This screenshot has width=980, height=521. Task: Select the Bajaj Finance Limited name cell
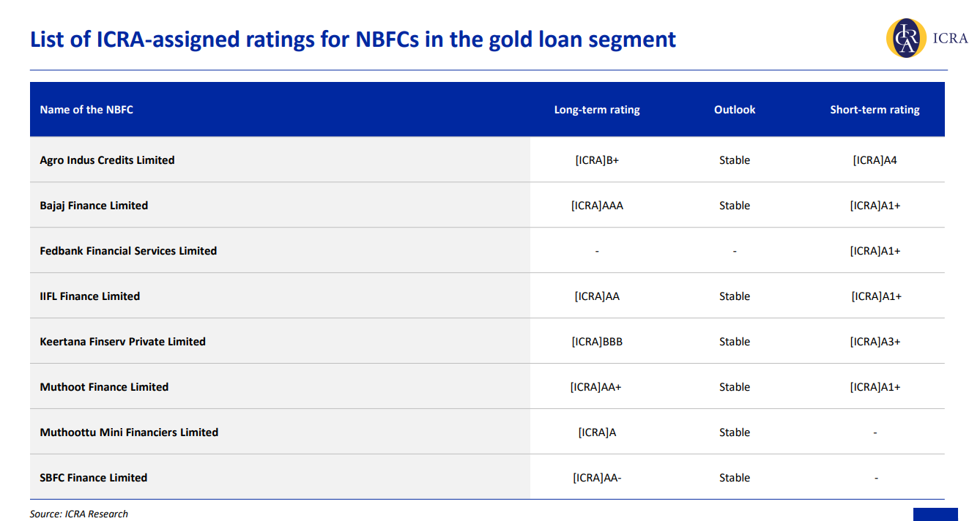pos(94,206)
